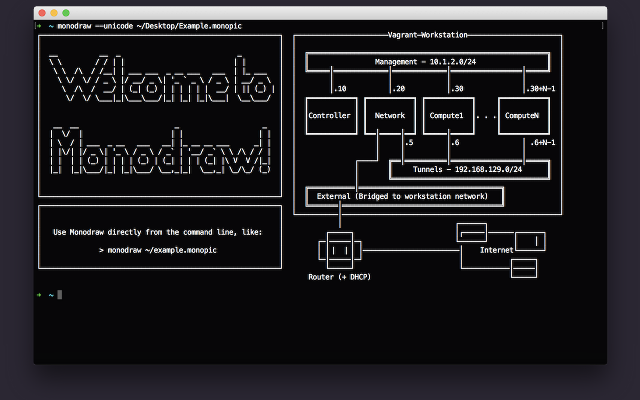
Task: Maximize the terminal with the green button
Action: pos(66,13)
